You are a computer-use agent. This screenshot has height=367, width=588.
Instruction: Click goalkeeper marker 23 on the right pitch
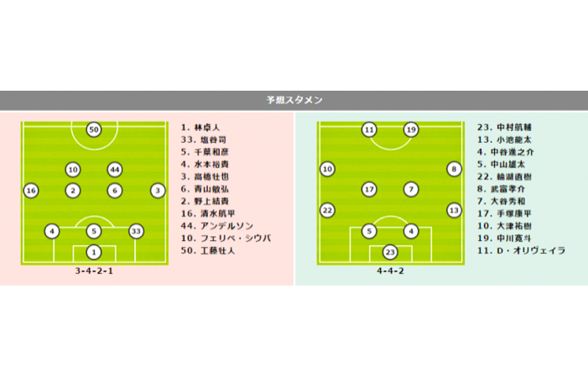tap(390, 251)
